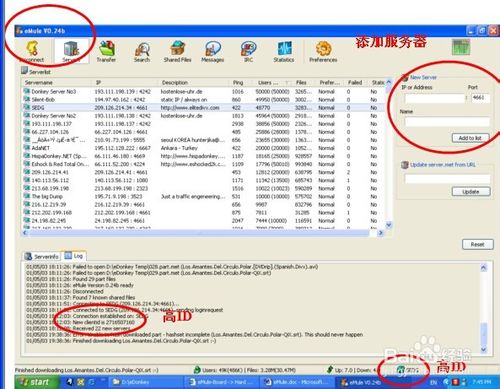Viewport: 500px width, 389px height.
Task: Switch to the Serverinfo tab
Action: 42,256
